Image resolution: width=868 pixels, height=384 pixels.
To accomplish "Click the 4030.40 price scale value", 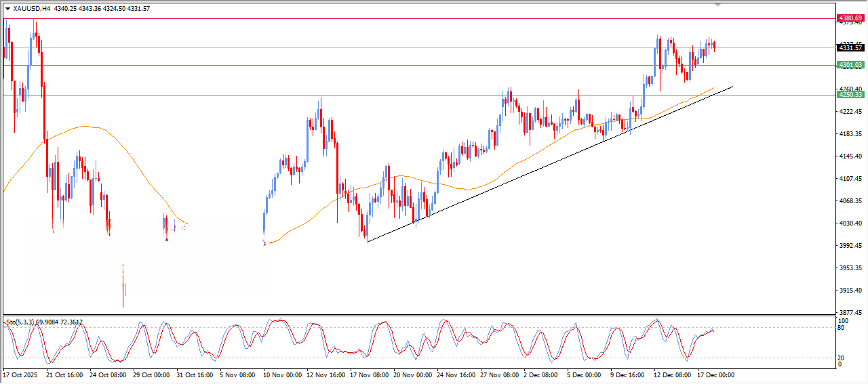I will (850, 223).
